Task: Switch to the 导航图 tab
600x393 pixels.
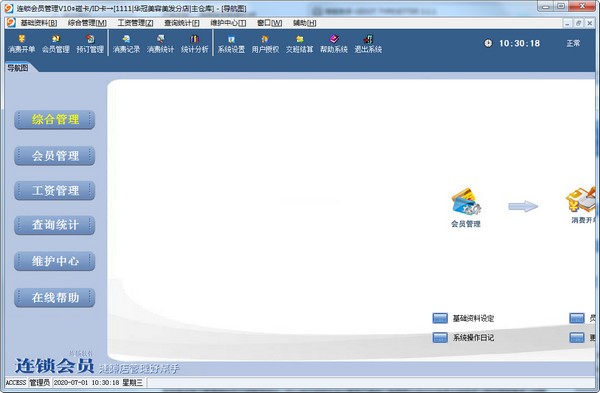Action: [x=18, y=68]
